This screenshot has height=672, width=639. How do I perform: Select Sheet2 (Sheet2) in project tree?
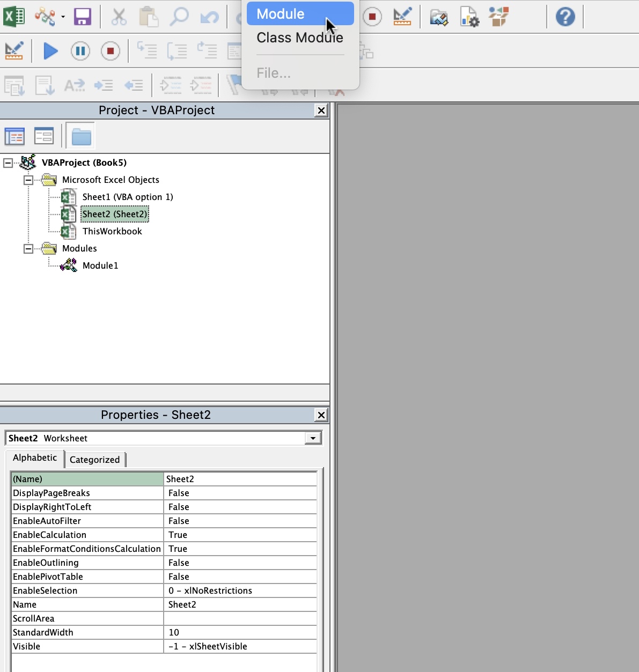115,214
